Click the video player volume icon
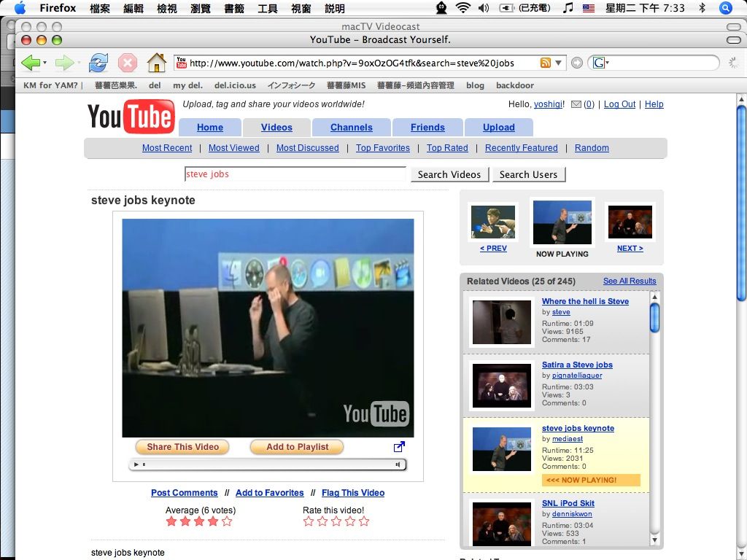The height and width of the screenshot is (560, 747). [x=398, y=464]
